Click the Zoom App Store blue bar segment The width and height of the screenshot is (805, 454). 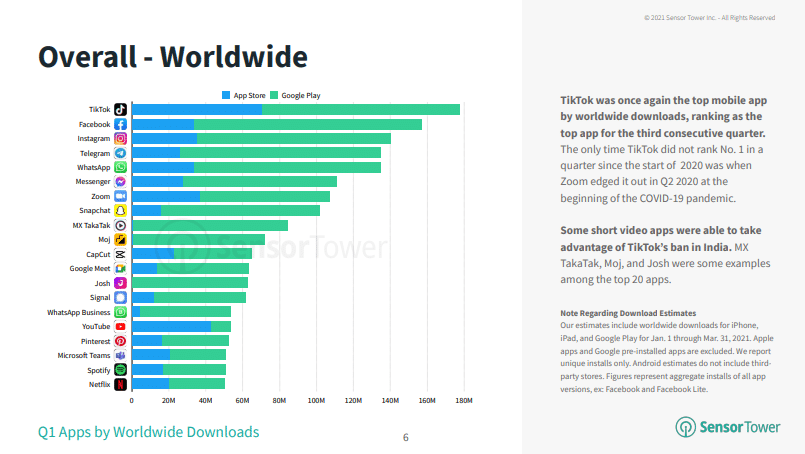point(166,196)
